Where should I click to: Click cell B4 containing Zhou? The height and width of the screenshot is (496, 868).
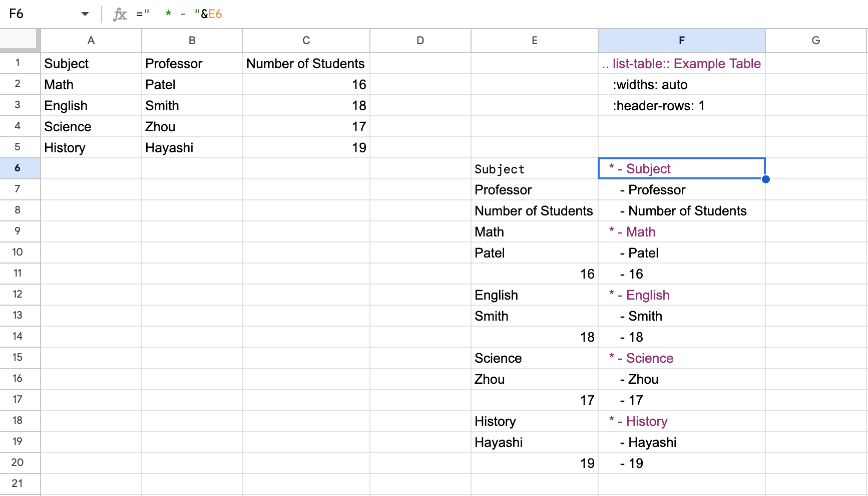pos(192,127)
